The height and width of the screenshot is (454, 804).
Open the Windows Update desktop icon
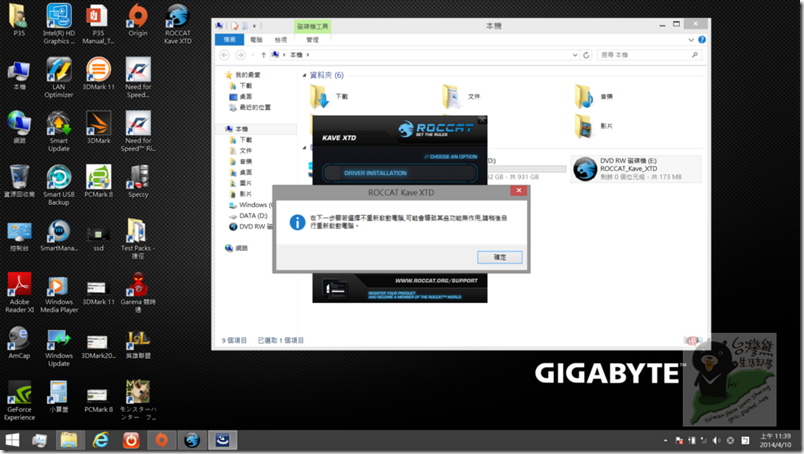pyautogui.click(x=58, y=348)
